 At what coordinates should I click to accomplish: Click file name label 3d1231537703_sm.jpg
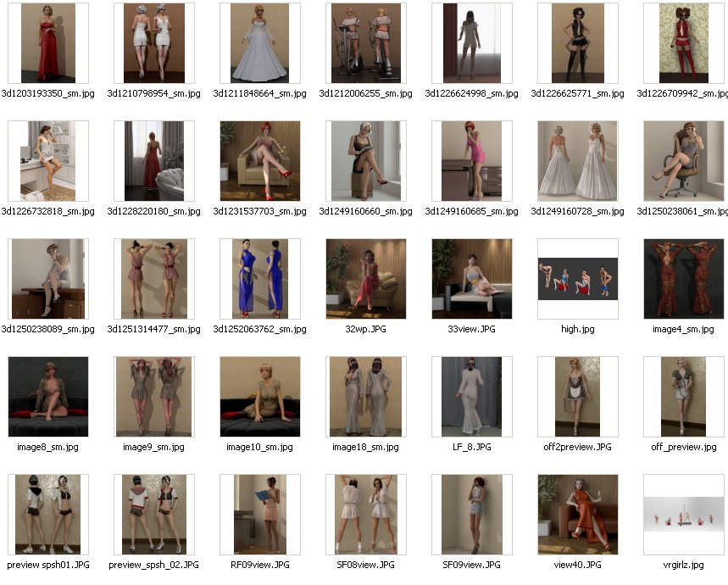tap(260, 212)
